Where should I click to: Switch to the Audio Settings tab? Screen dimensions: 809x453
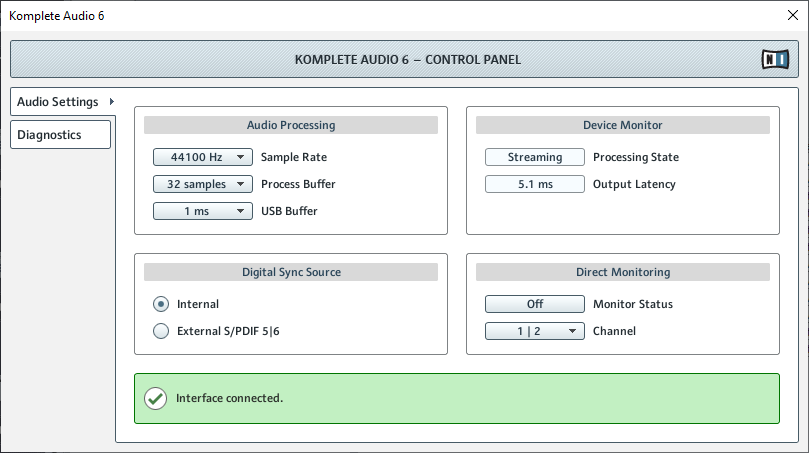[63, 102]
